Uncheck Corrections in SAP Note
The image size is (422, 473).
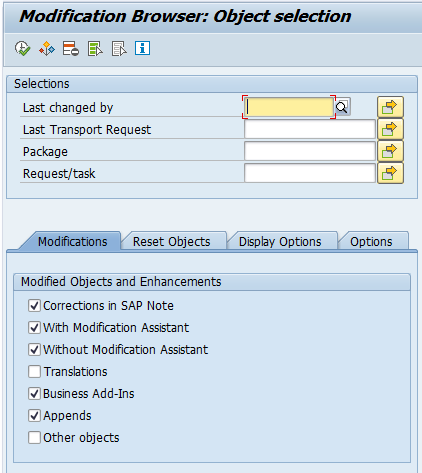pos(34,305)
